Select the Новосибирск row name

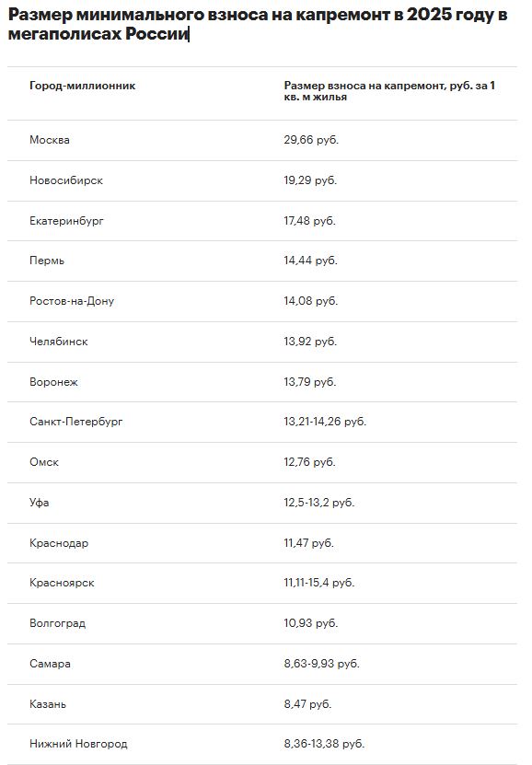[66, 180]
